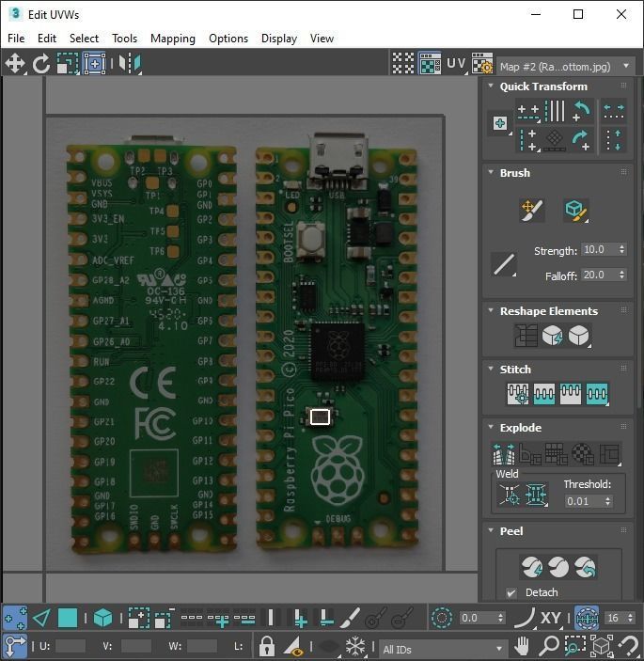Click Align to Edge diamond icon
The height and width of the screenshot is (661, 644).
[555, 139]
